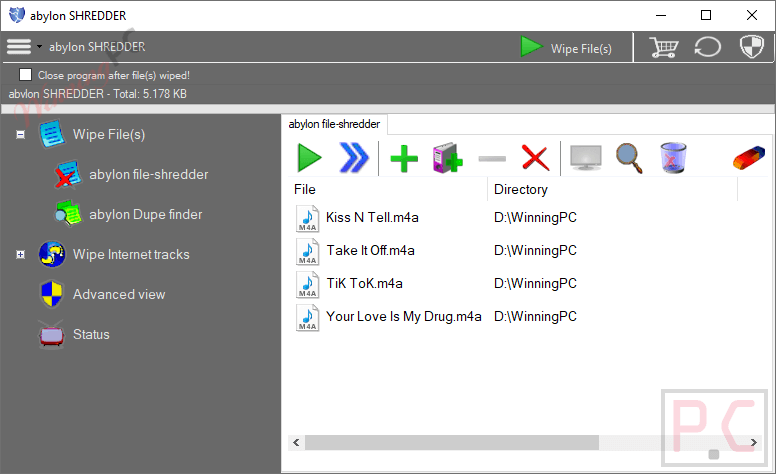The image size is (776, 474).
Task: Enable Close program after file(s) wiped checkbox
Action: click(25, 75)
